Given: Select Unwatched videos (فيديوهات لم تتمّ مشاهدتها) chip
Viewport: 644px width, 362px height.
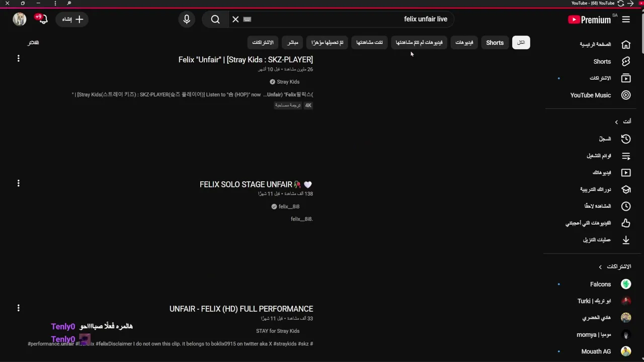Looking at the screenshot, I should pos(419,43).
